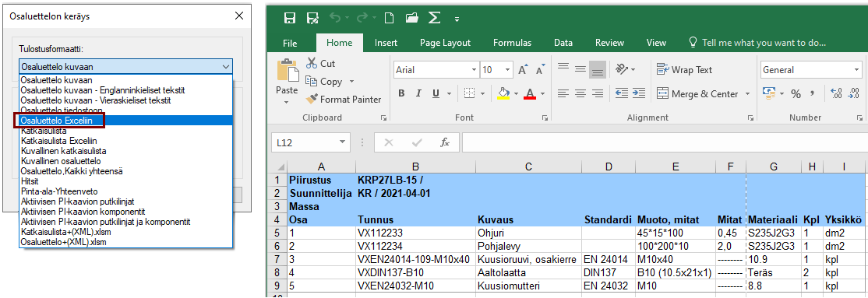Click the AutoSum sigma icon in title bar
868x298 pixels.
[x=435, y=18]
